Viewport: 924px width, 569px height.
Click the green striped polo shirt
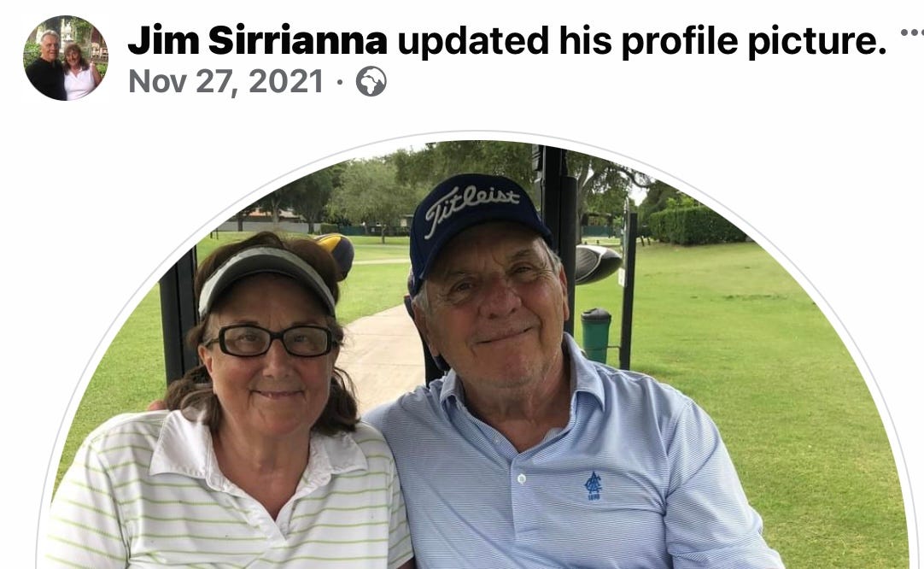point(230,496)
